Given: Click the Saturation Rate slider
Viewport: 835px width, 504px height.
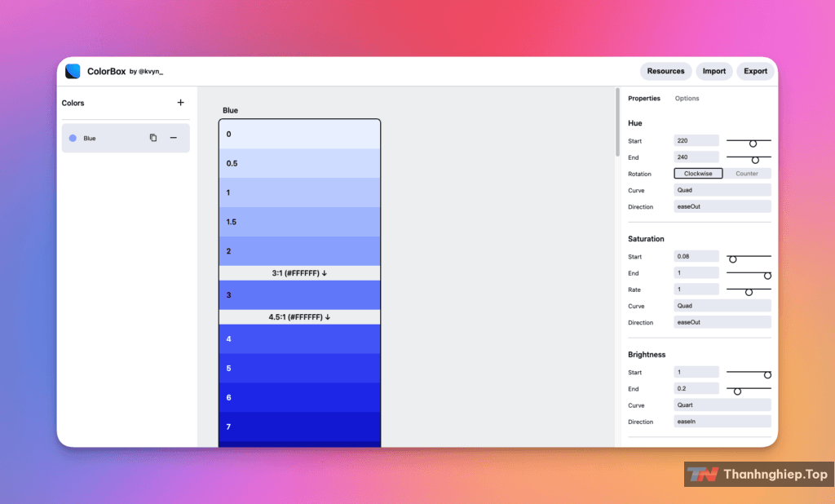Looking at the screenshot, I should [x=749, y=290].
